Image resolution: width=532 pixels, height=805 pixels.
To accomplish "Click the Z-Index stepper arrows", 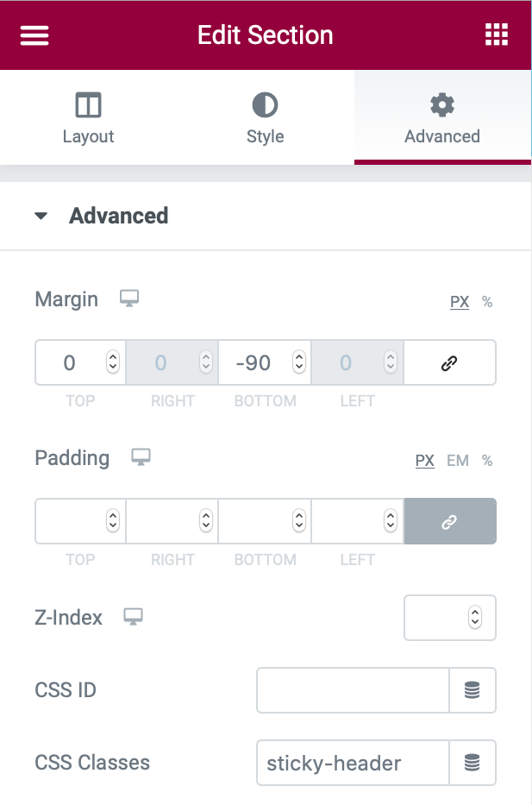I will point(474,618).
